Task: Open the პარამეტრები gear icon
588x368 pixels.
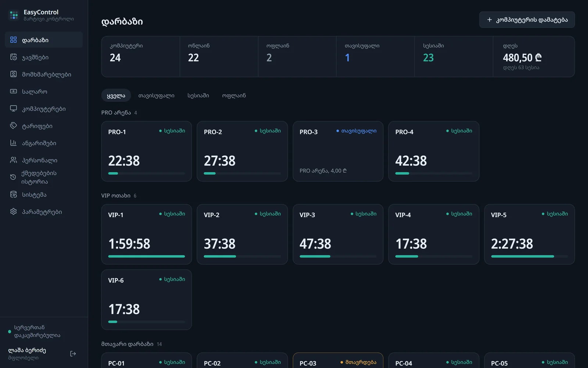Action: 13,212
